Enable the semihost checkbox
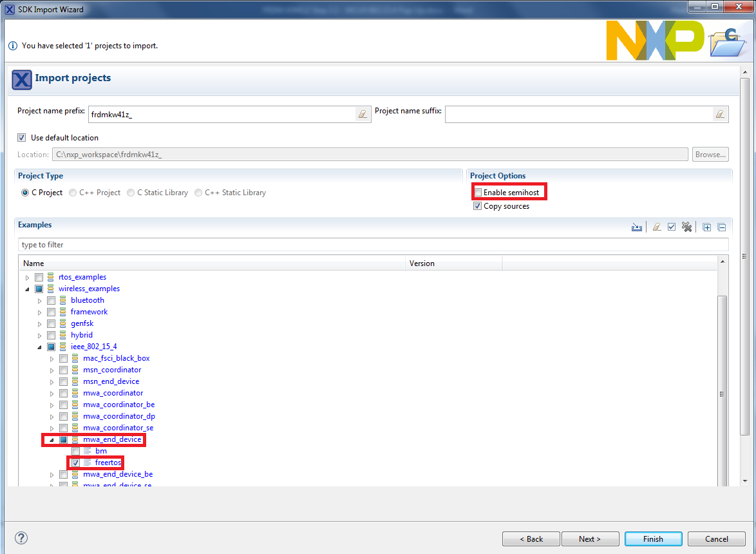The width and height of the screenshot is (756, 554). [478, 193]
